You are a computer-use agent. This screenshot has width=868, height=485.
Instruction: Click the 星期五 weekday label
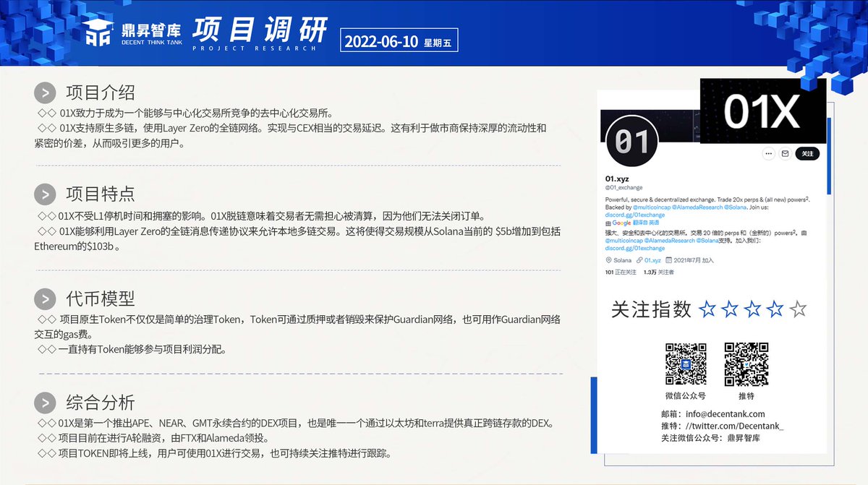click(x=438, y=43)
